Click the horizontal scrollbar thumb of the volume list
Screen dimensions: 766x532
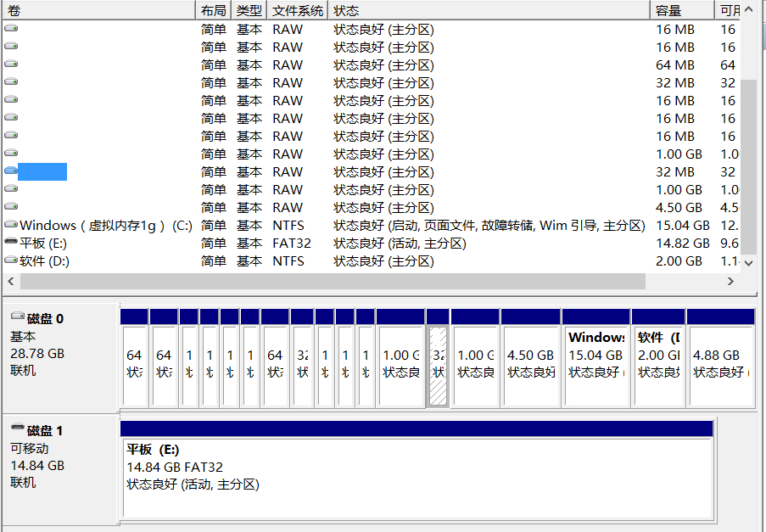[x=333, y=281]
